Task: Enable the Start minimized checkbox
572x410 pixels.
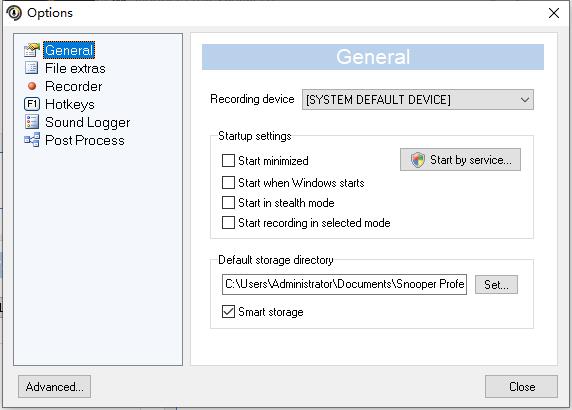Action: 228,160
